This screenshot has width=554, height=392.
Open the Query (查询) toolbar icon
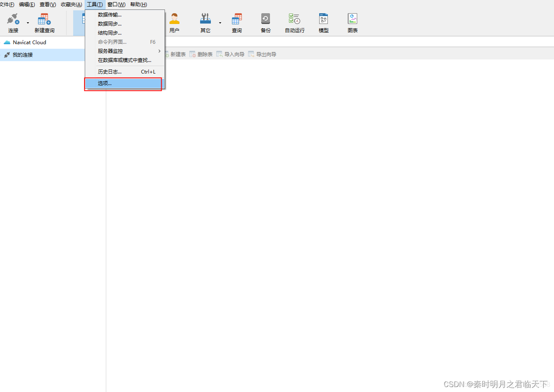pos(237,23)
